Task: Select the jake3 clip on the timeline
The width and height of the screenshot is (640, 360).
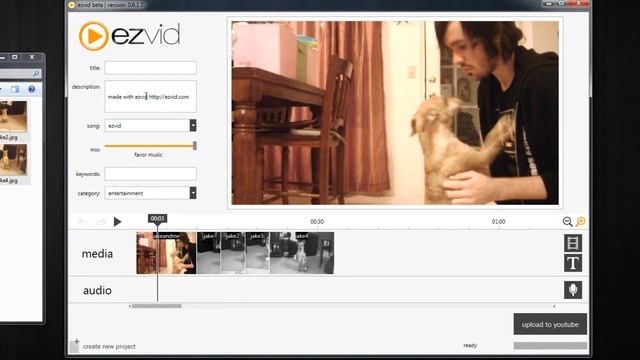Action: click(258, 253)
